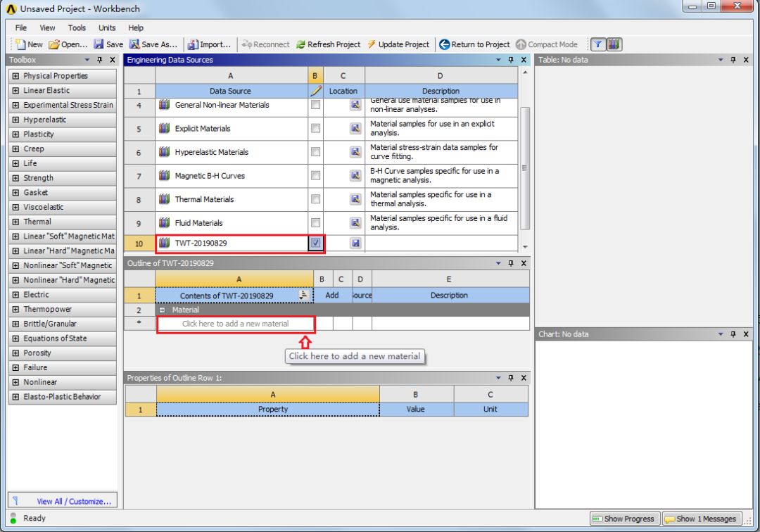Click the 'Click here to add a new material' field

coord(236,324)
